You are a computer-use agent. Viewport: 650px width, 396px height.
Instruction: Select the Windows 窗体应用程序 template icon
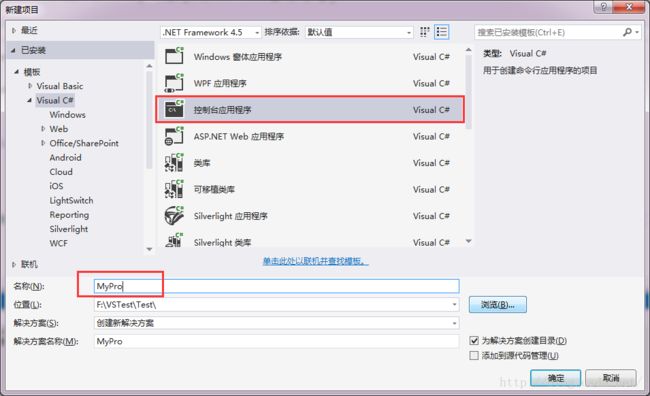coord(174,56)
